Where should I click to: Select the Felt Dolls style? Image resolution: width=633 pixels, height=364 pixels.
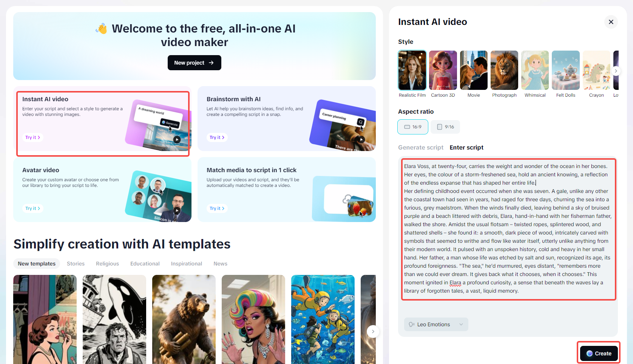point(566,70)
